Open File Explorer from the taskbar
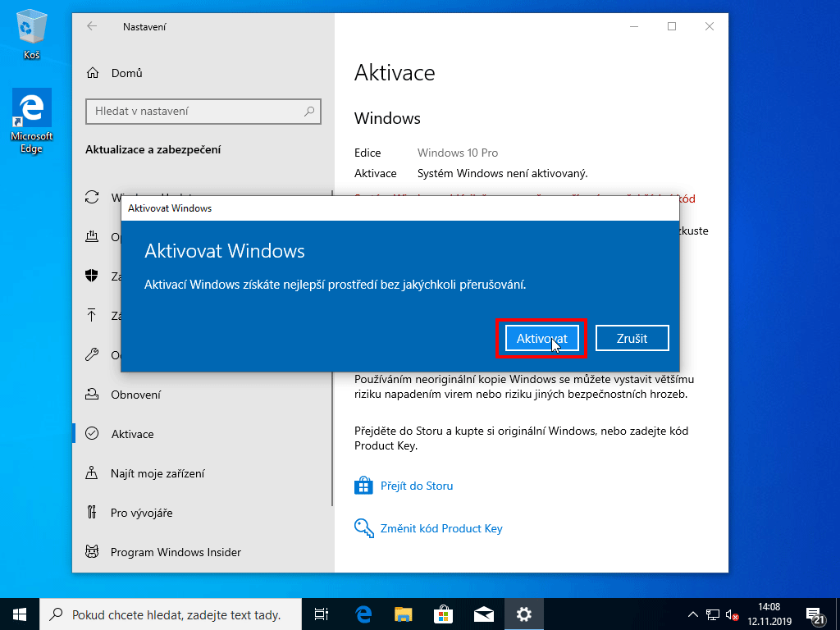The height and width of the screenshot is (630, 840). click(404, 614)
